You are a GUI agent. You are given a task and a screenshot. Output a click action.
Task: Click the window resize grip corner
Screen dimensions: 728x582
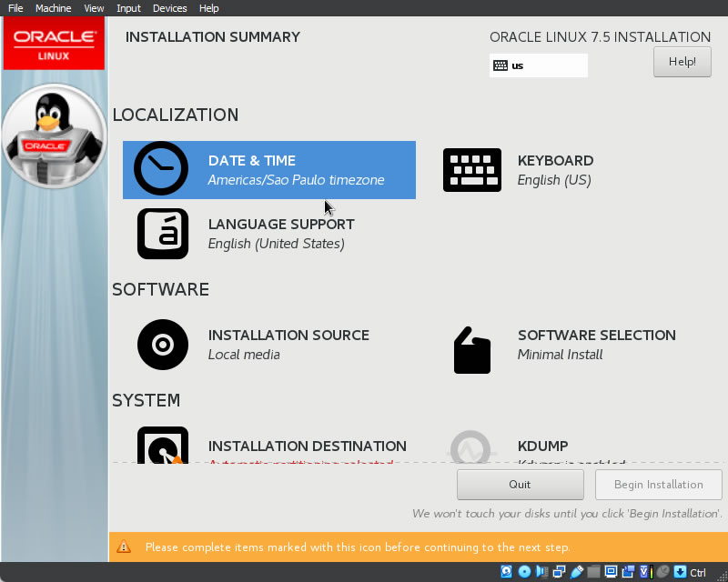click(x=723, y=576)
